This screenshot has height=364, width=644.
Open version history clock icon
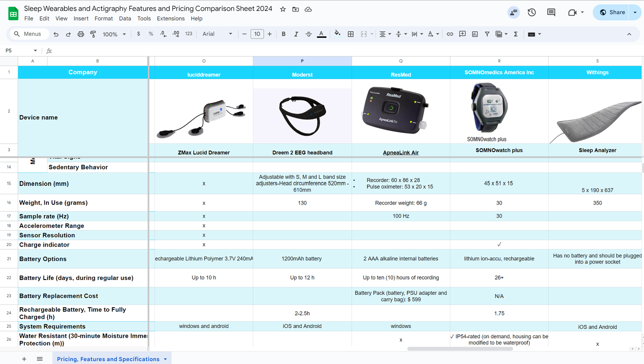pyautogui.click(x=532, y=12)
